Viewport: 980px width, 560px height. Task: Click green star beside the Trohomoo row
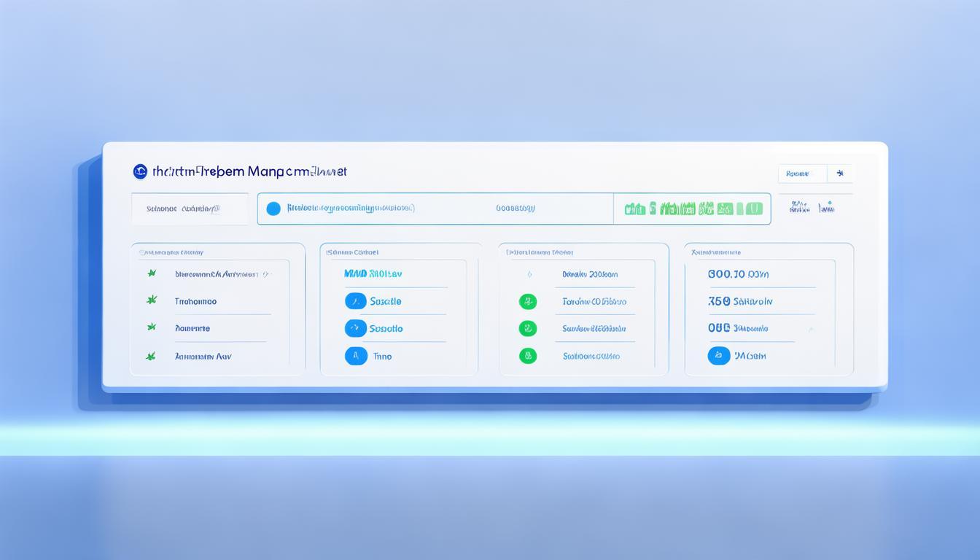pos(152,300)
